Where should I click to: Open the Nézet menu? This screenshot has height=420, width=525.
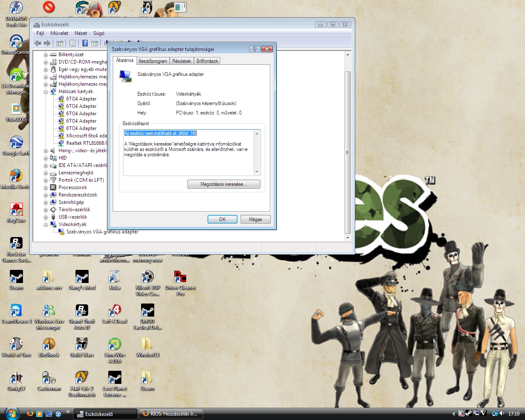click(81, 33)
